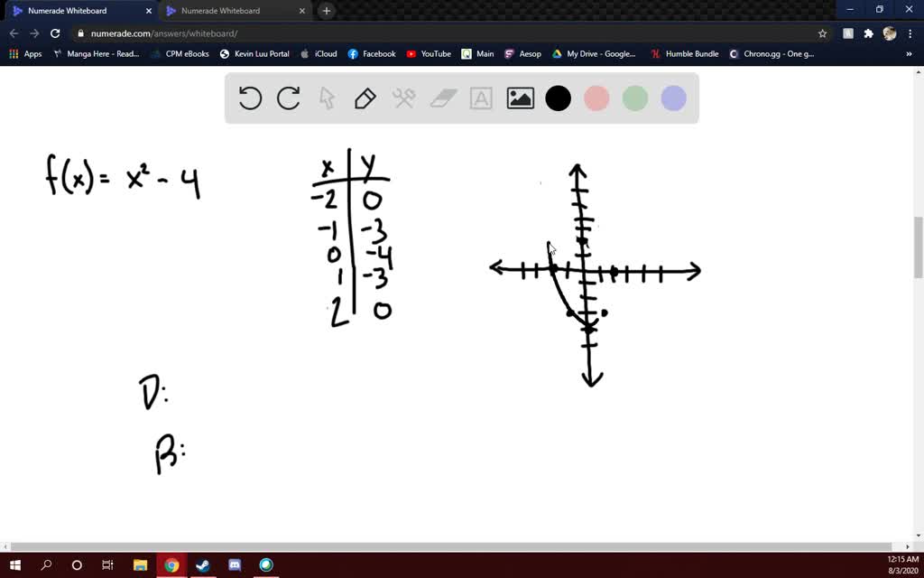Pick the eraser tool
The image size is (924, 578).
443,98
